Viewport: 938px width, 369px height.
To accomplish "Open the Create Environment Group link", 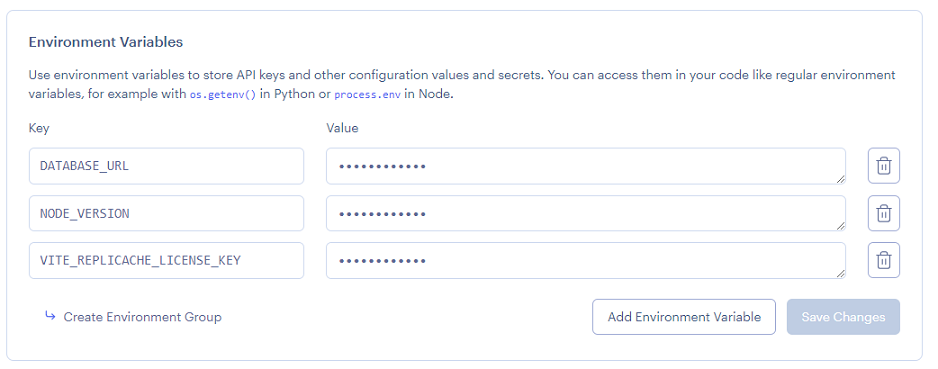I will pyautogui.click(x=142, y=317).
